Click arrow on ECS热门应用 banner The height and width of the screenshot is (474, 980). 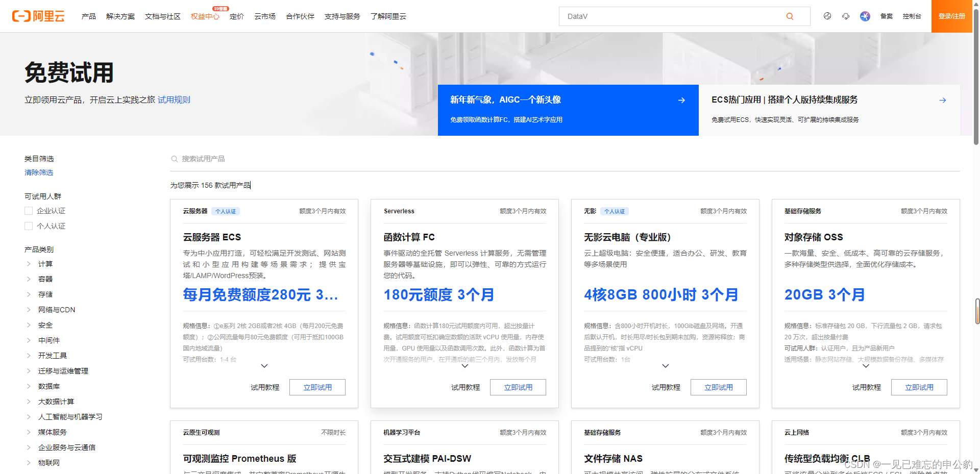click(943, 100)
